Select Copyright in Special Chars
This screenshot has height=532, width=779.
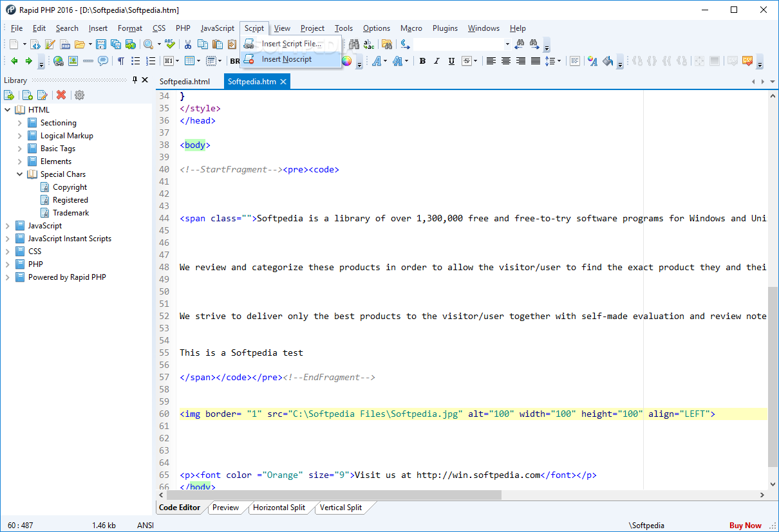tap(70, 187)
